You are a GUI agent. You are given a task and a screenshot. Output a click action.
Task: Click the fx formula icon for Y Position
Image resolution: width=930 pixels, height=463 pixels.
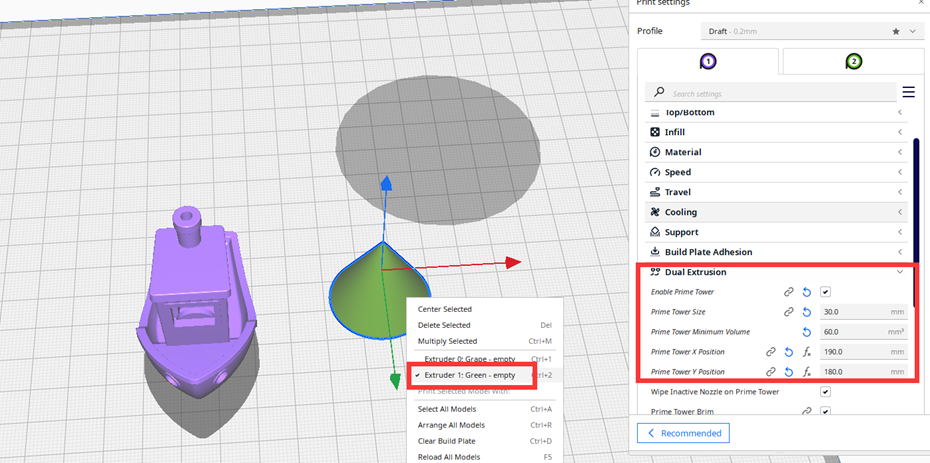point(807,372)
